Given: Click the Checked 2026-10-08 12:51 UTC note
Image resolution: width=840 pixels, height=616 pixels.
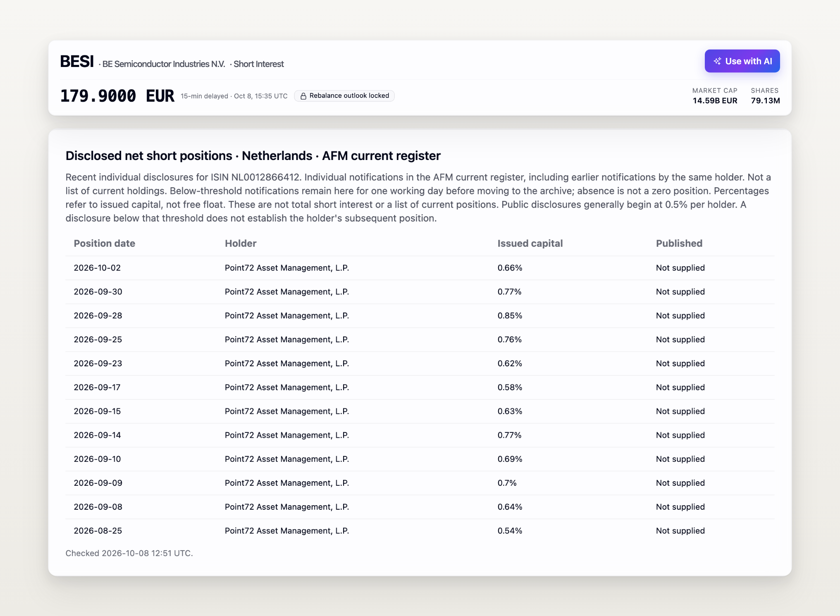Looking at the screenshot, I should 129,554.
